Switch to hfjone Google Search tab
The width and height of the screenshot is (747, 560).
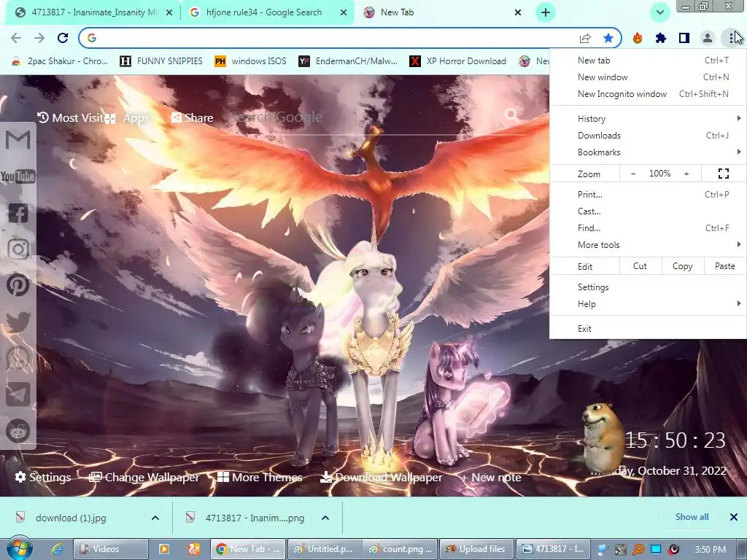tap(269, 12)
